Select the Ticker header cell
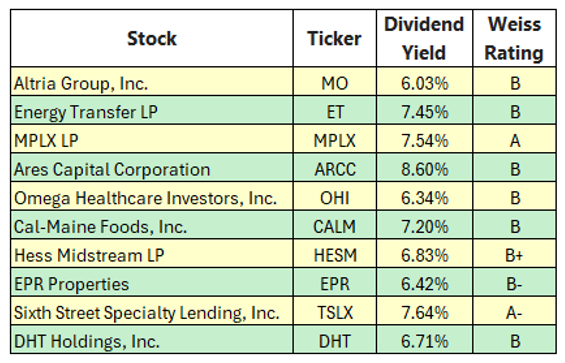Screen dimensions: 565x363 [335, 38]
